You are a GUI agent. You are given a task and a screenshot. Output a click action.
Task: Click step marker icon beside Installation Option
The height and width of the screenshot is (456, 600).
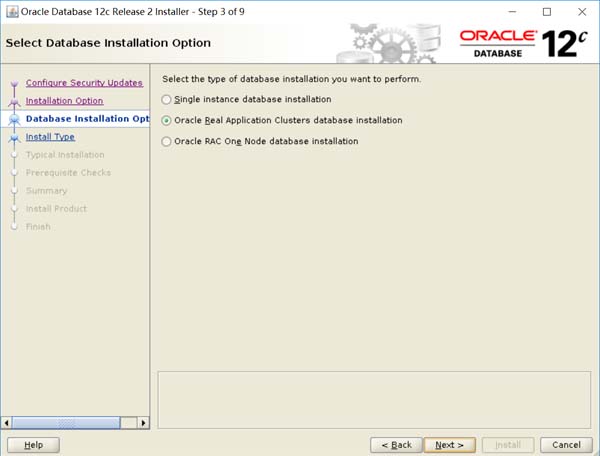(x=15, y=101)
